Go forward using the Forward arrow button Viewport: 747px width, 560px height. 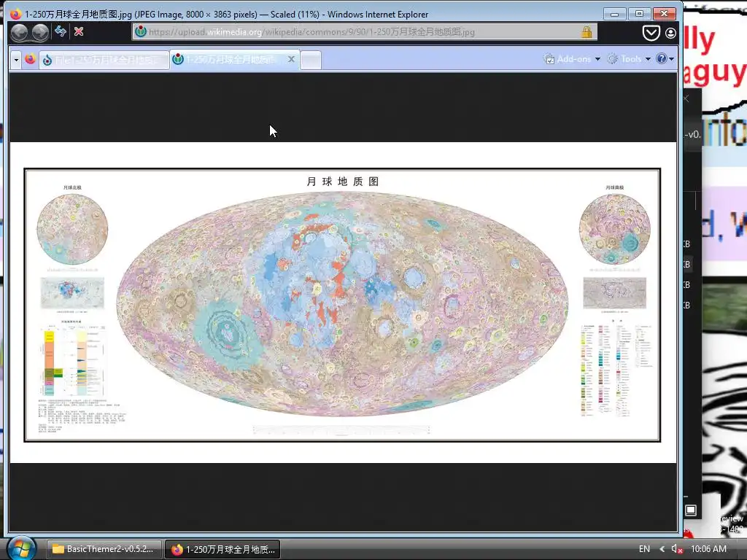point(40,32)
